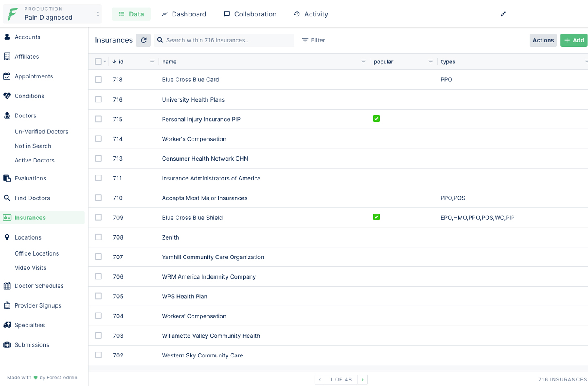Open the Accepts Most Major Insurances record
The image size is (588, 386).
(205, 198)
